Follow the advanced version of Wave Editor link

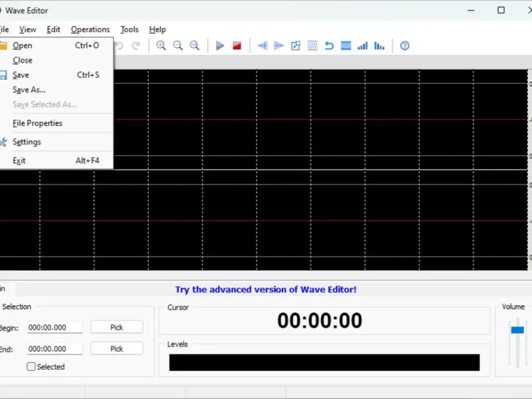(265, 289)
